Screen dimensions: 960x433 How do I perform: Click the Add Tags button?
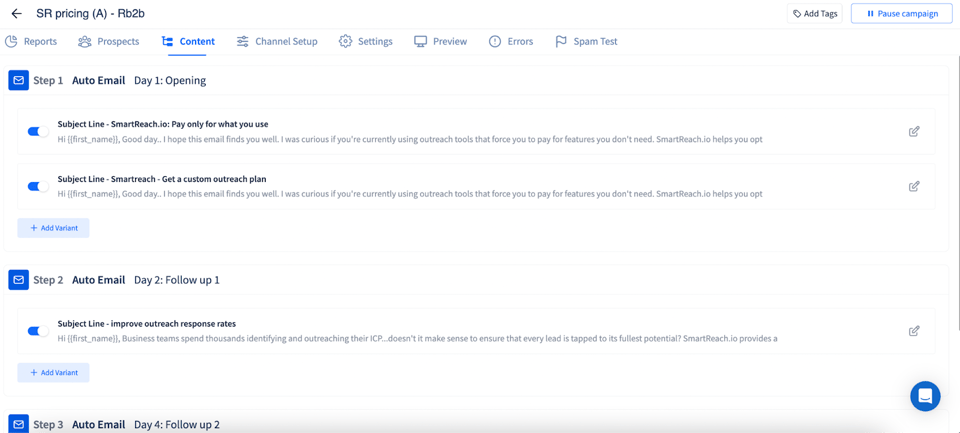pyautogui.click(x=815, y=13)
